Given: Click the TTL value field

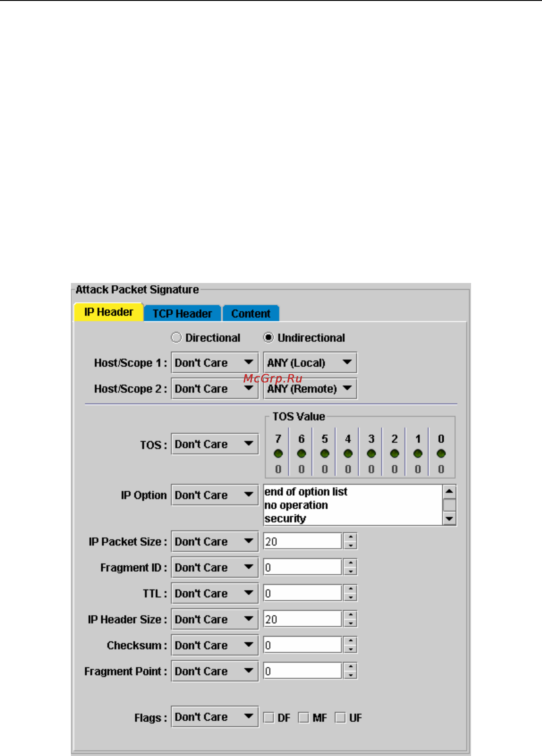Looking at the screenshot, I should point(303,593).
